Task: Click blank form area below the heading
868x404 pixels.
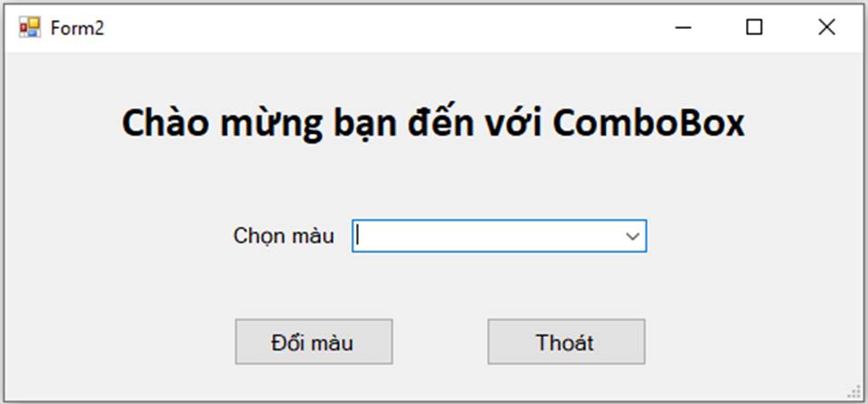Action: point(434,181)
